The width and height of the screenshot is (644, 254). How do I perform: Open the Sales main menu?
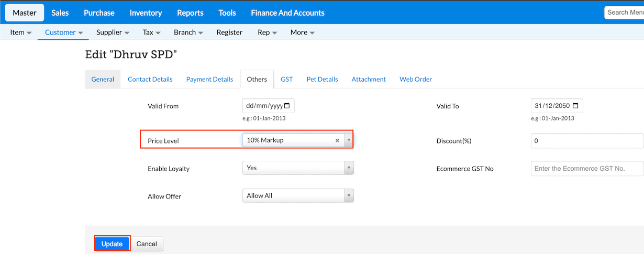(x=60, y=13)
